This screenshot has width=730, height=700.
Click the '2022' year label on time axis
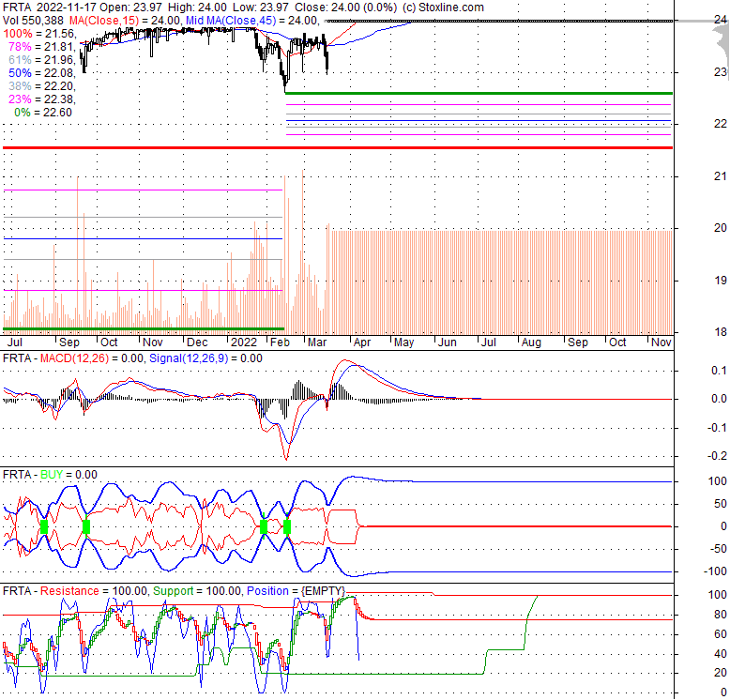244,342
